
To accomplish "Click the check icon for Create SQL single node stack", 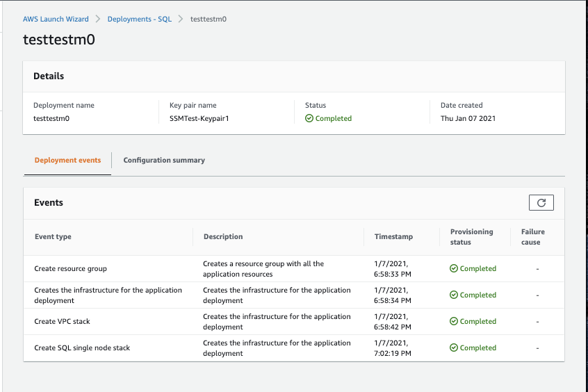I will coord(454,348).
